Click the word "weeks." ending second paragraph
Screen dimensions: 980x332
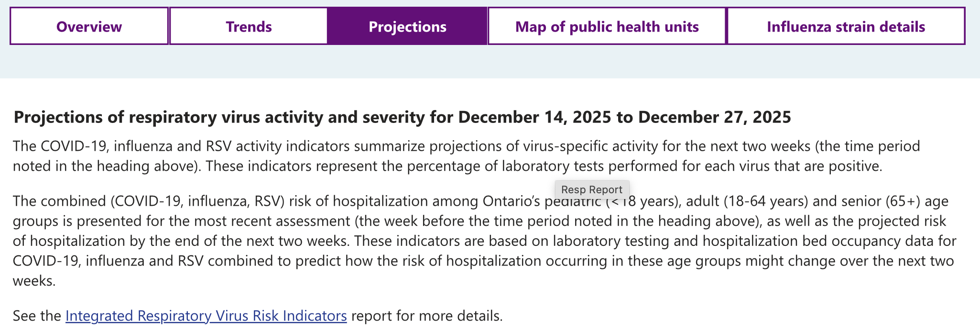[x=34, y=281]
